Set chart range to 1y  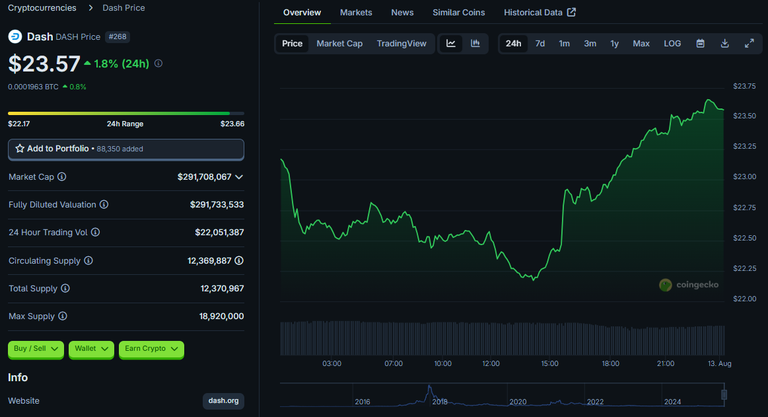coord(614,44)
